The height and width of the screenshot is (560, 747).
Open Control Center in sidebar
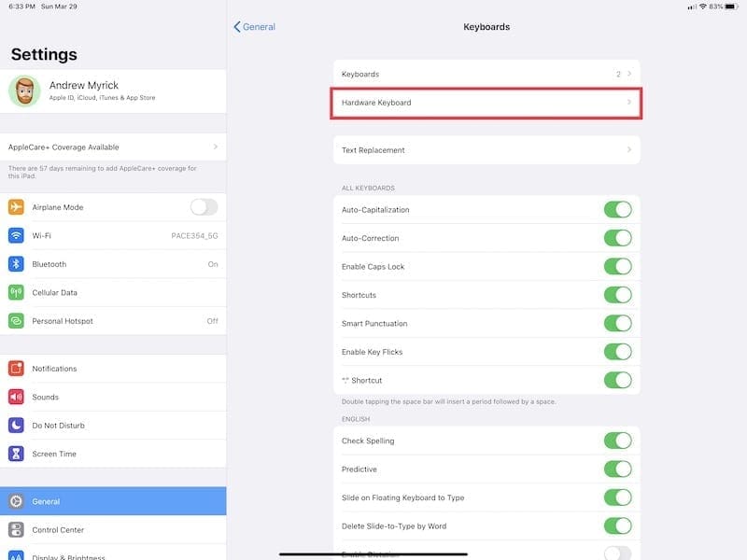tap(113, 529)
